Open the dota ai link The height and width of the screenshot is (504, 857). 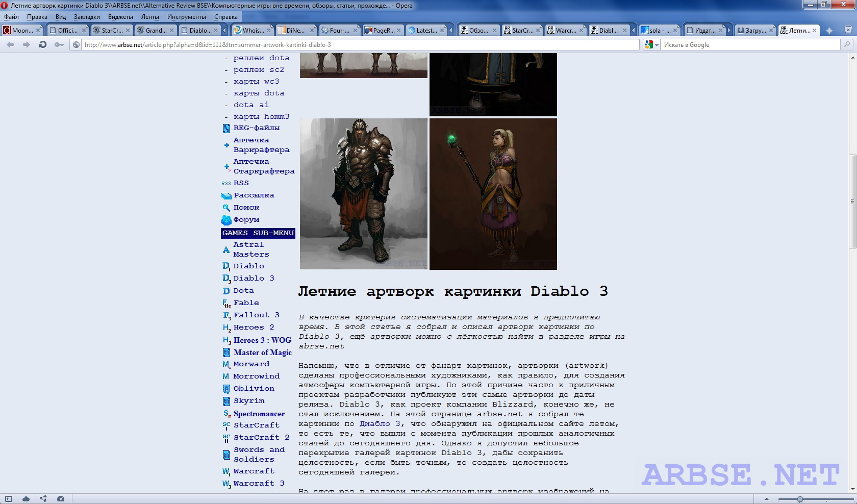(x=251, y=105)
